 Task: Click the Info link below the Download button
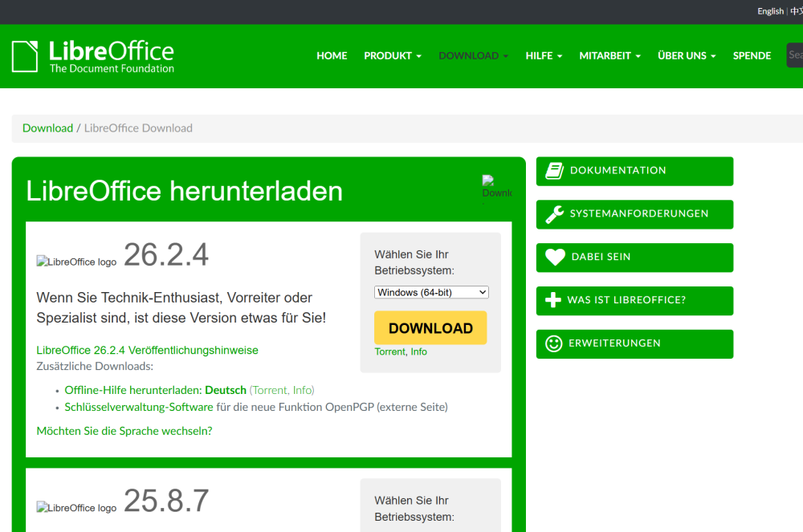(x=418, y=352)
